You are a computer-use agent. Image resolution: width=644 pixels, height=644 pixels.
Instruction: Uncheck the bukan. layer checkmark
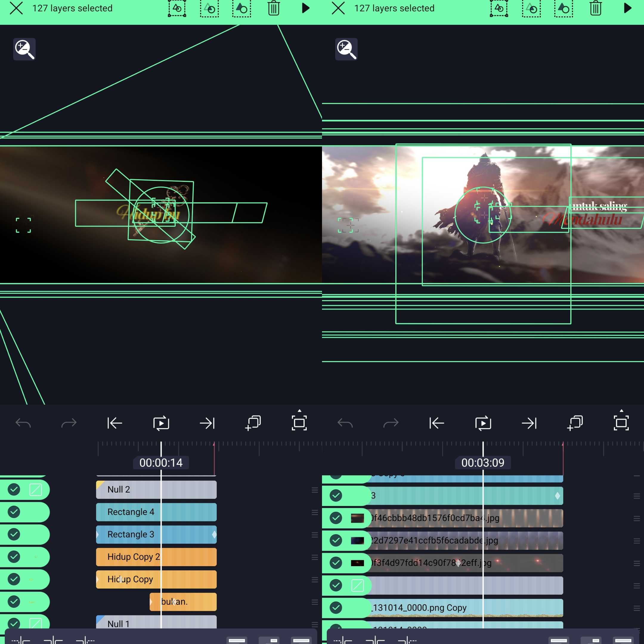[x=14, y=601]
